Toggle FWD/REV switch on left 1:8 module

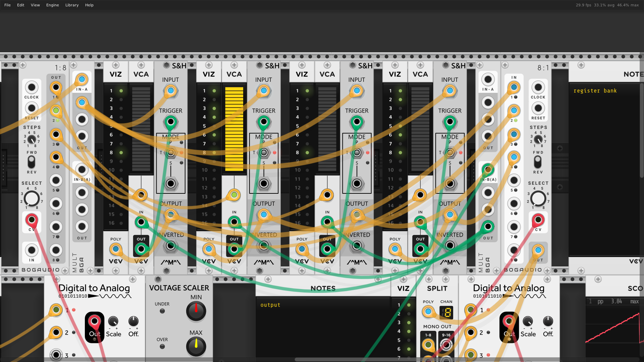click(32, 162)
